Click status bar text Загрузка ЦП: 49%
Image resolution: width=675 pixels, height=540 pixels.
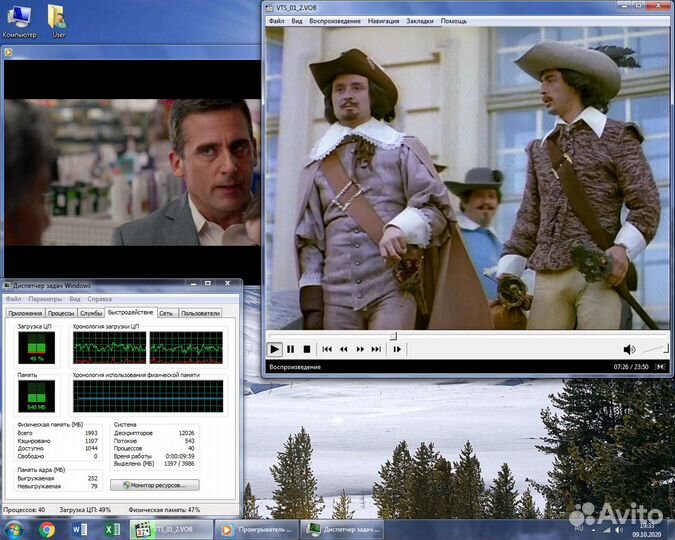pos(85,509)
